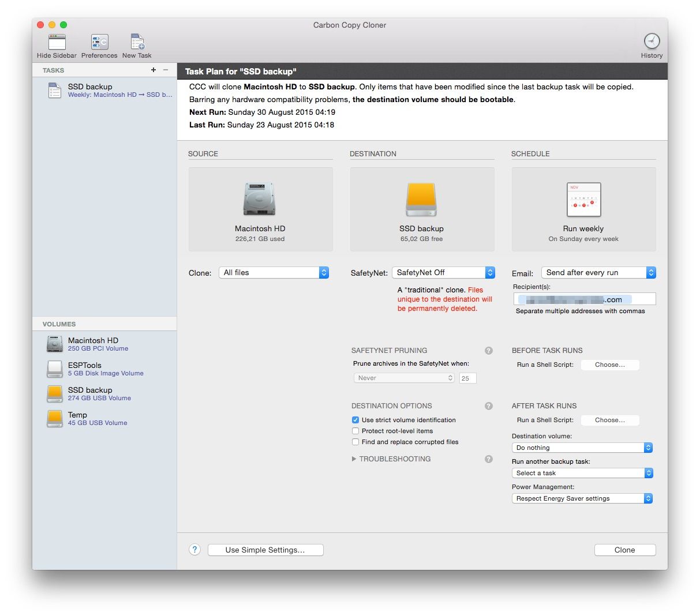Choose a shell script after task runs
The height and width of the screenshot is (616, 700).
pos(610,420)
